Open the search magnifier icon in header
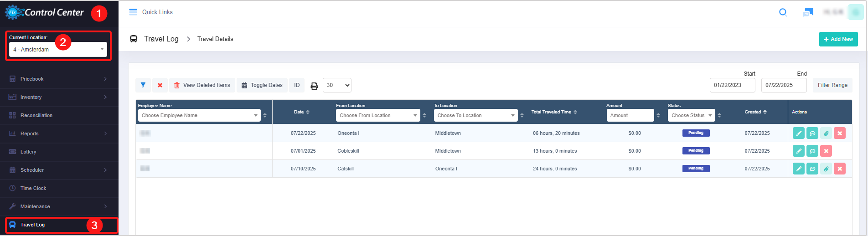Image resolution: width=868 pixels, height=236 pixels. (x=783, y=12)
